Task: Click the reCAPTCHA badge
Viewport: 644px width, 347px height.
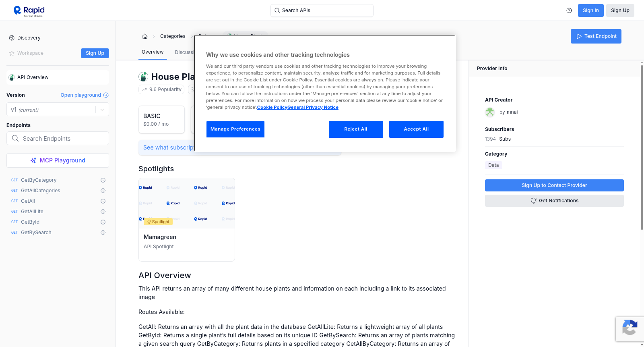Action: [630, 329]
